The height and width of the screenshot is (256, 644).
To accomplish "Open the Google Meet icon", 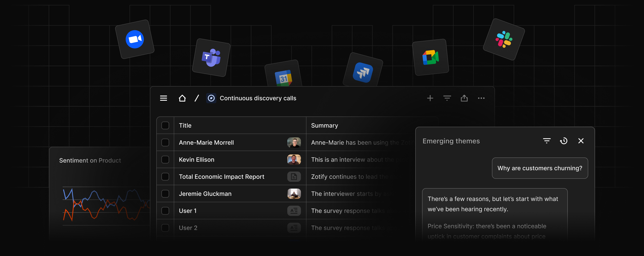I will pos(430,57).
